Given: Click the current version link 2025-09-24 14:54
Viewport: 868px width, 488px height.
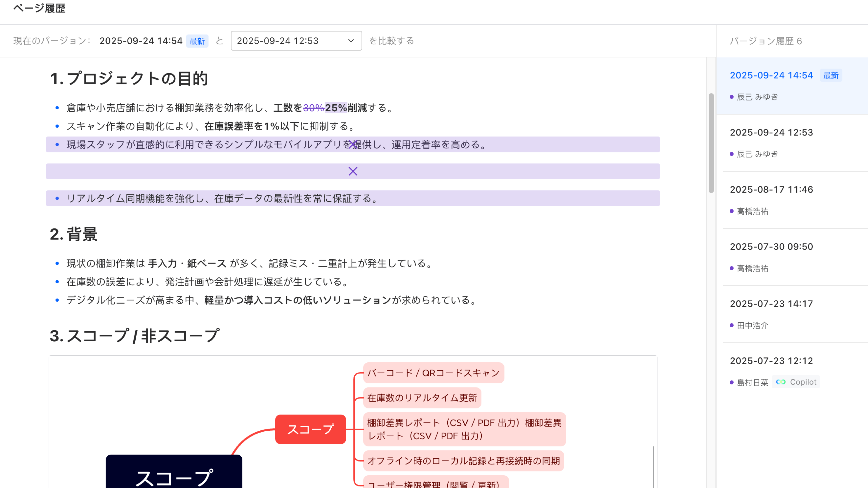Looking at the screenshot, I should [x=771, y=75].
